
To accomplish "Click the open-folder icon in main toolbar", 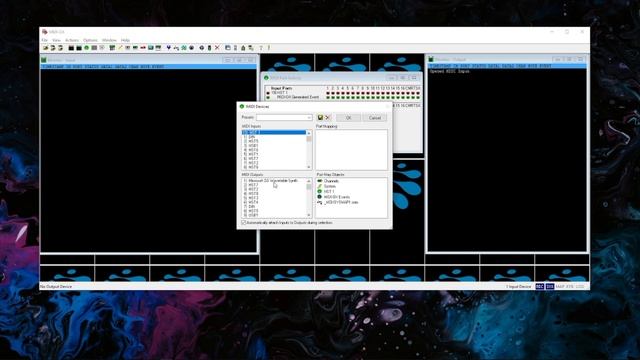I will [45, 48].
